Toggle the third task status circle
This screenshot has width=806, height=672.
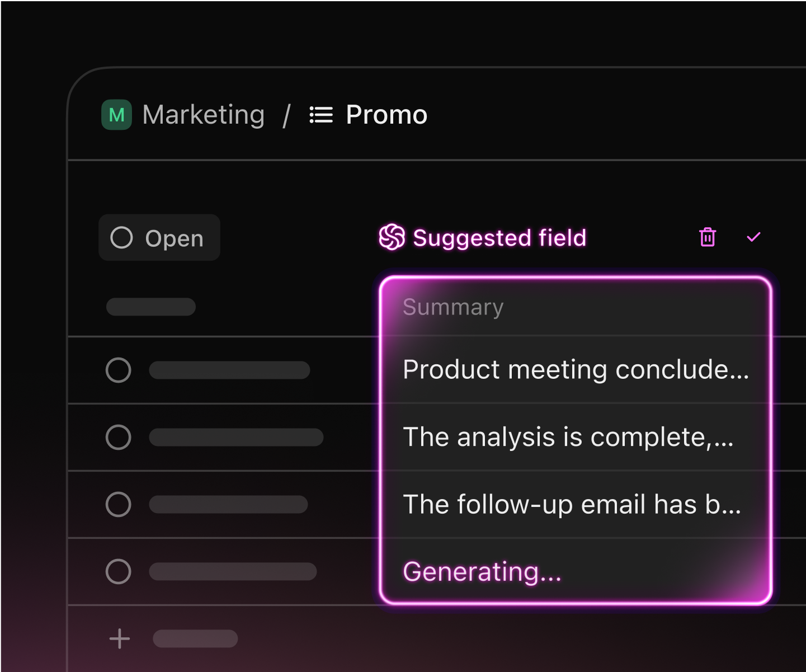(x=119, y=504)
